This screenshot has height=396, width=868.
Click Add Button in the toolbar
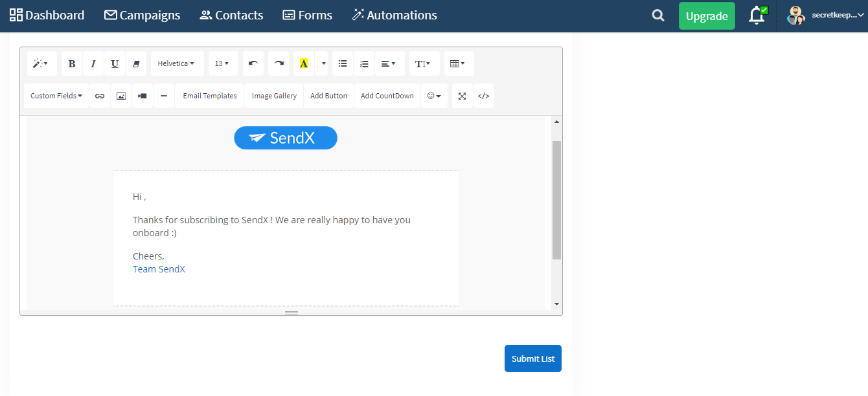pos(328,96)
